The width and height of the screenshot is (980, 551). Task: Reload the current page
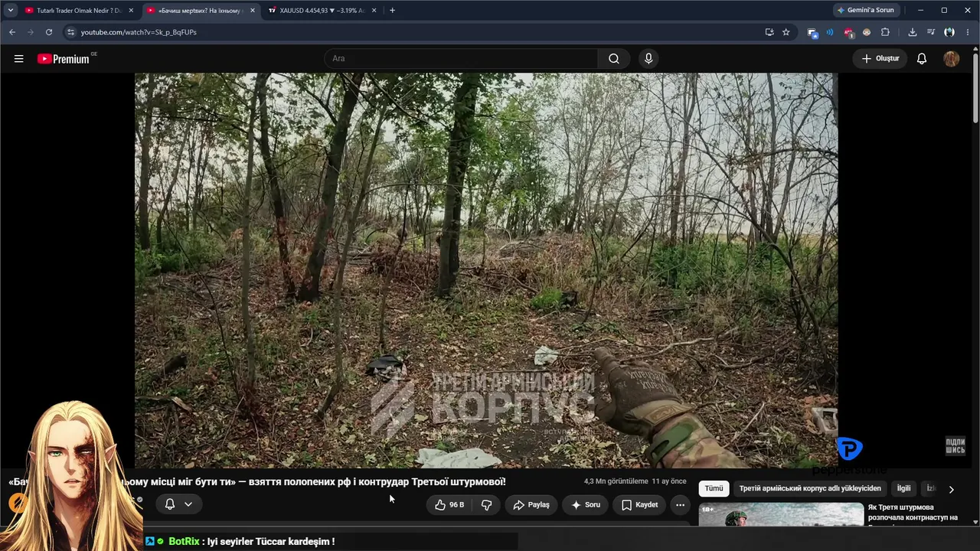(x=49, y=32)
